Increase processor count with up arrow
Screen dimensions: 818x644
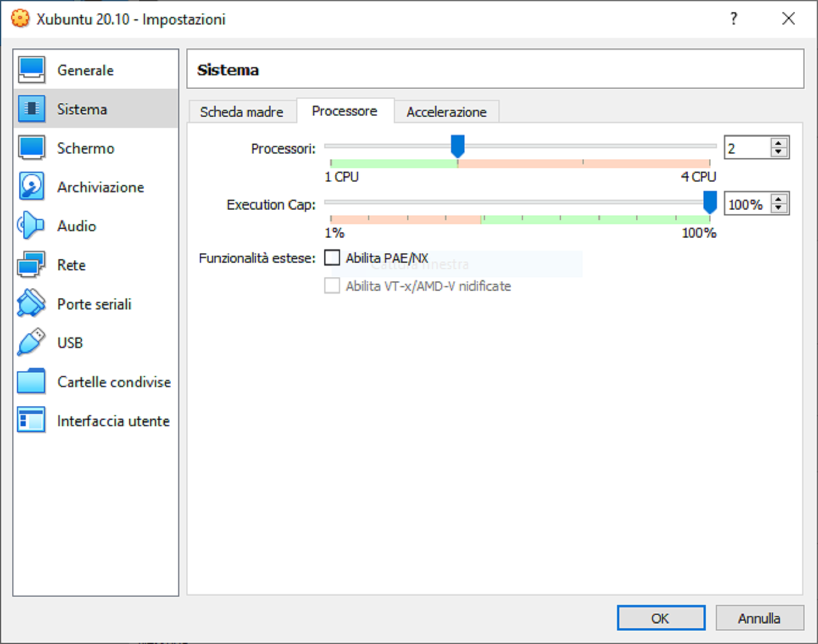point(778,143)
